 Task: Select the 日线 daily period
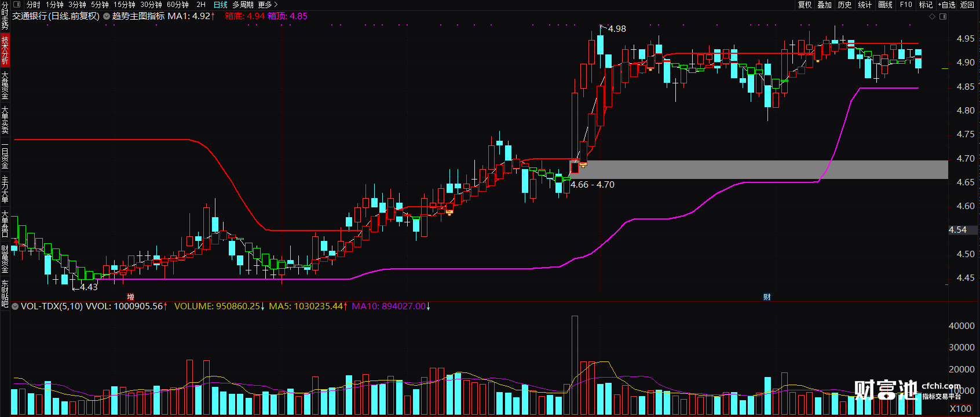click(221, 5)
